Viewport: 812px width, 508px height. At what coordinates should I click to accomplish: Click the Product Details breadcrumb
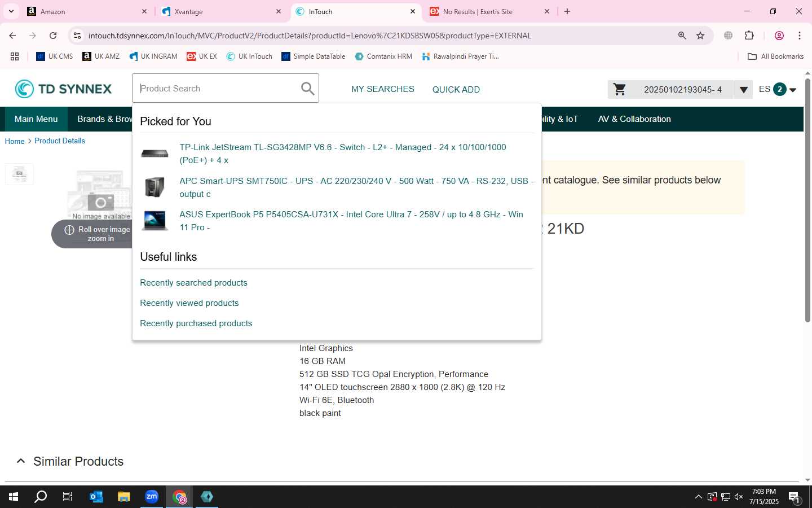point(60,141)
